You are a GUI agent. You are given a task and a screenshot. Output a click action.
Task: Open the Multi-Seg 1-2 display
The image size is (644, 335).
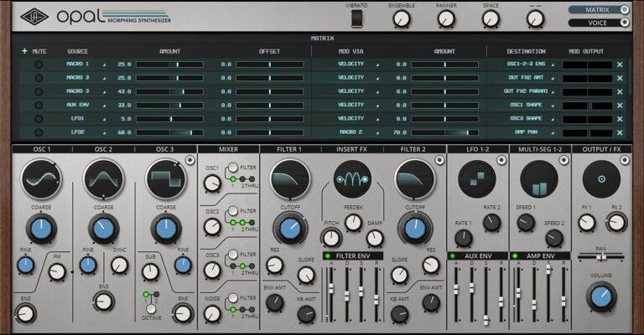(x=539, y=179)
